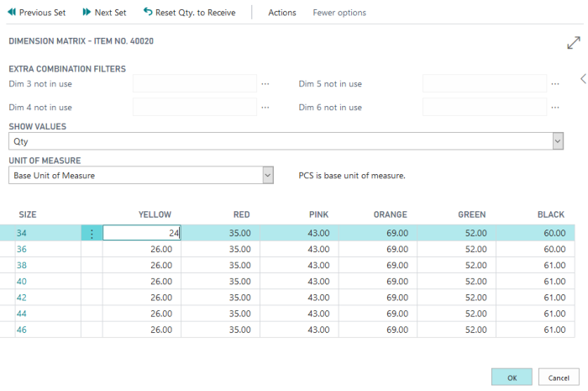
Task: Open row options for size 34
Action: [92, 233]
